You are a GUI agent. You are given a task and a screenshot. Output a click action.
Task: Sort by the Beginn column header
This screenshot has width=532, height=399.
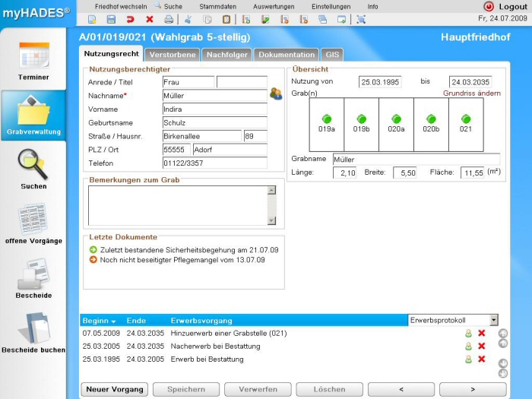(x=99, y=321)
